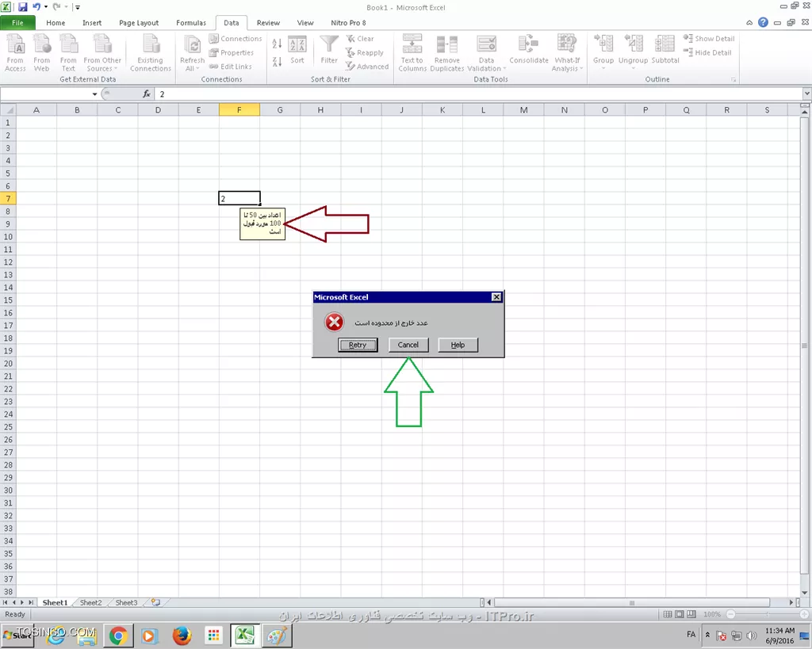Screen dimensions: 812x649
Task: Switch to the Page Layout tab
Action: [139, 23]
